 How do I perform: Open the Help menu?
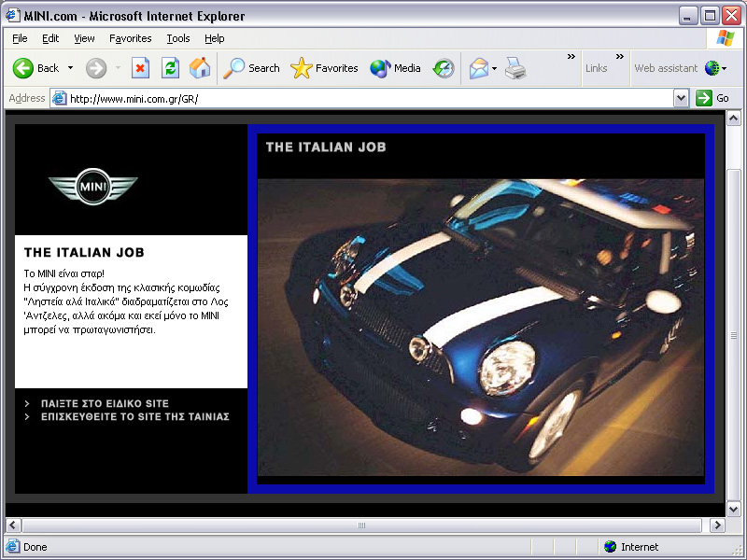(x=215, y=38)
